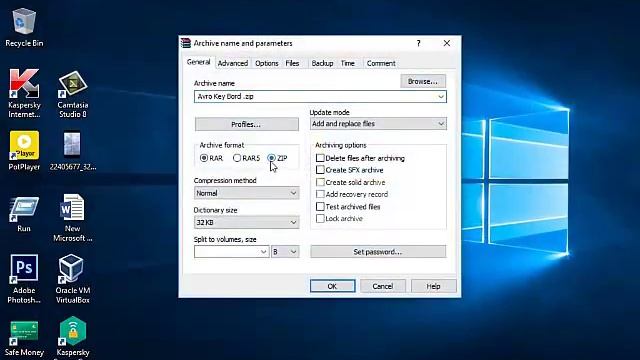The width and height of the screenshot is (640, 360).
Task: Open the Compression method dropdown
Action: (247, 193)
